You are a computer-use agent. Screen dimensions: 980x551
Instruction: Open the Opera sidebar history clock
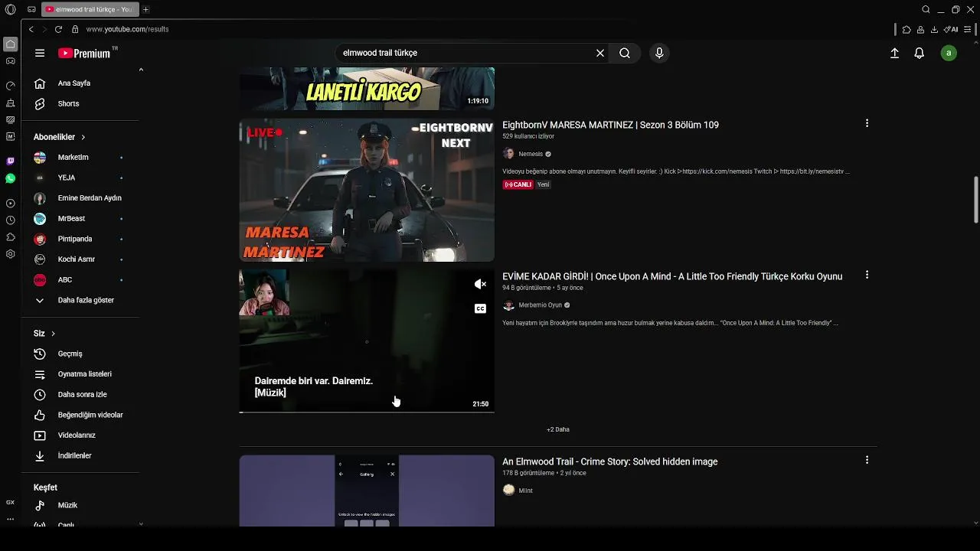(x=10, y=220)
